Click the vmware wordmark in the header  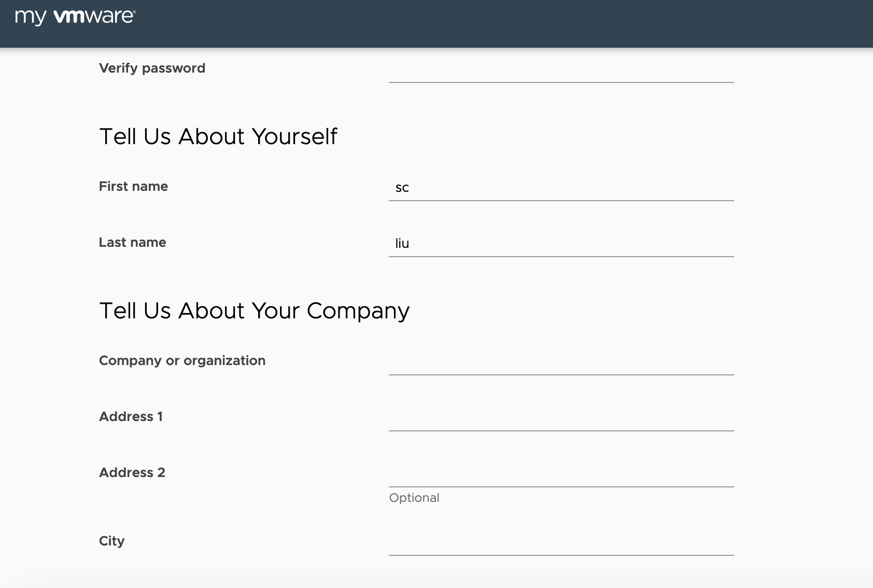tap(94, 17)
